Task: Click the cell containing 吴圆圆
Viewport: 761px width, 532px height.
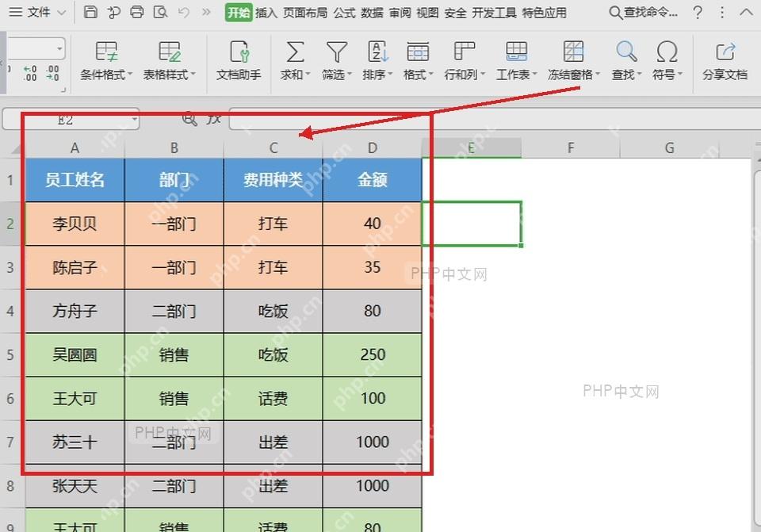Action: 75,355
